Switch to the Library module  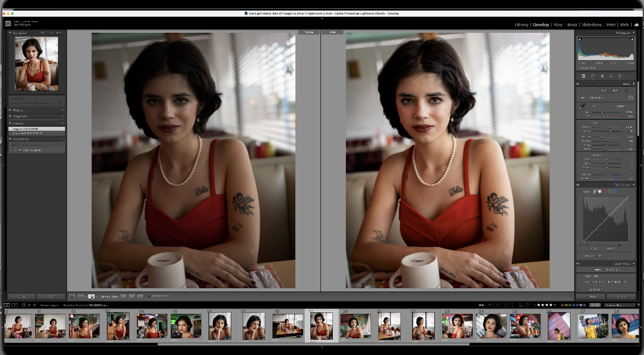click(x=522, y=24)
